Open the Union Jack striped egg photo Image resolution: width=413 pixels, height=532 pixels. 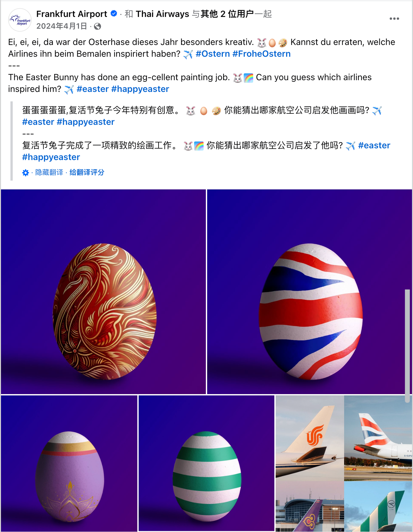point(310,292)
